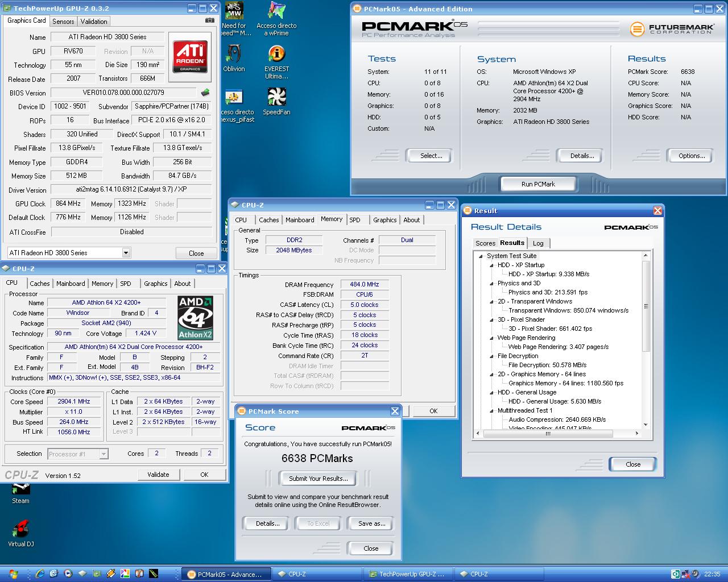The width and height of the screenshot is (728, 582).
Task: Click Submit Your Results... button
Action: pos(318,479)
